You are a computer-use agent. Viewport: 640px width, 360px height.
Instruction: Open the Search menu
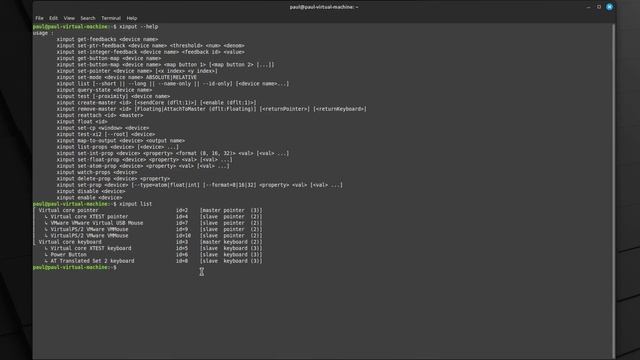[87, 18]
